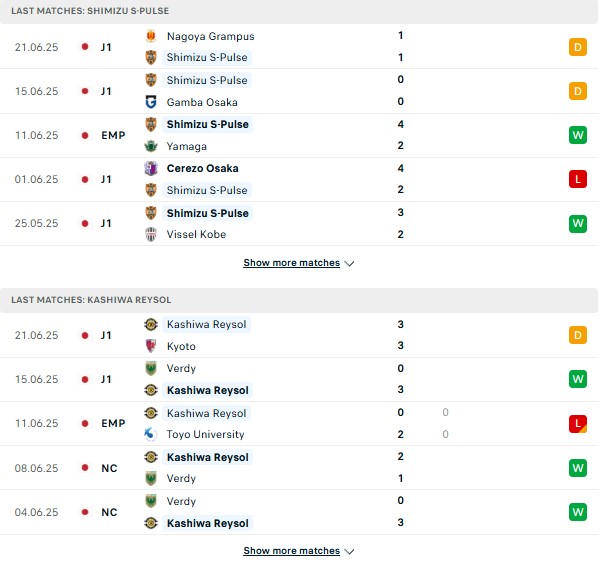This screenshot has height=571, width=600.
Task: Open the Nagoya Grampus team link
Action: pos(210,36)
